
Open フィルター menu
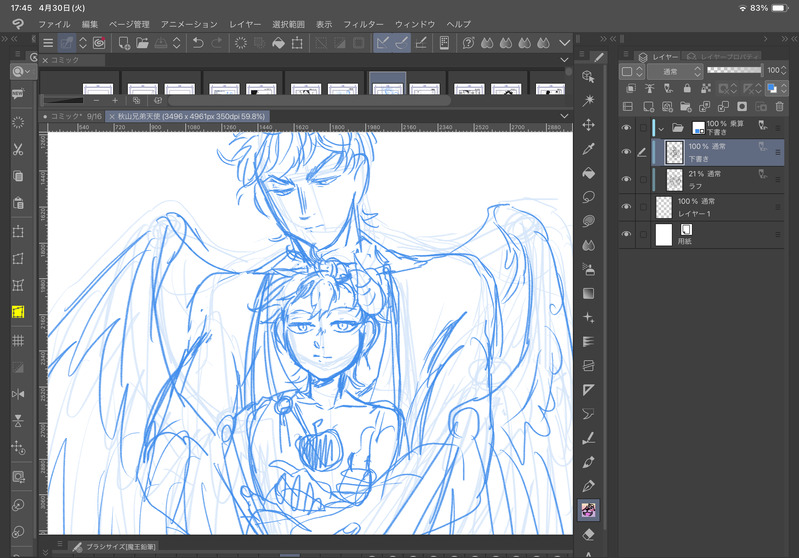click(x=363, y=24)
